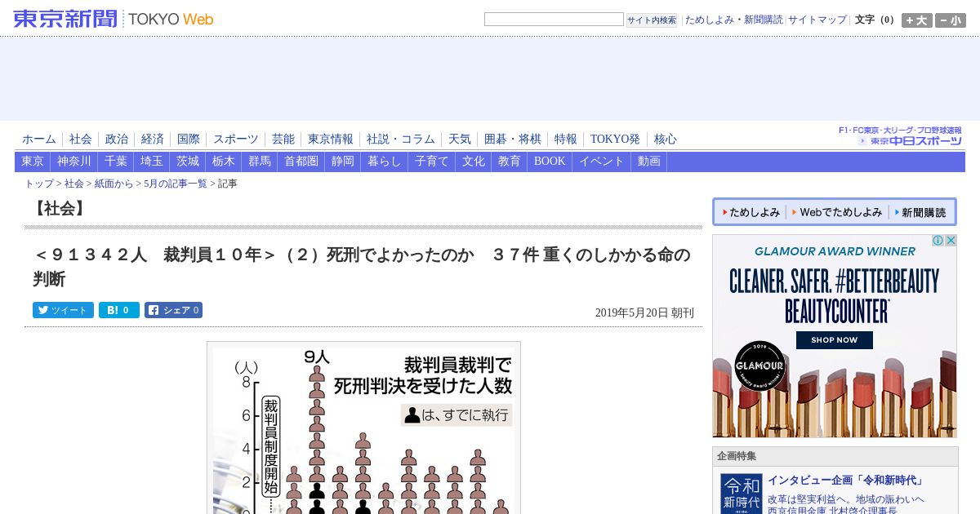
Task: Click the date text 2019年5月20日 朝刊
Action: (644, 313)
